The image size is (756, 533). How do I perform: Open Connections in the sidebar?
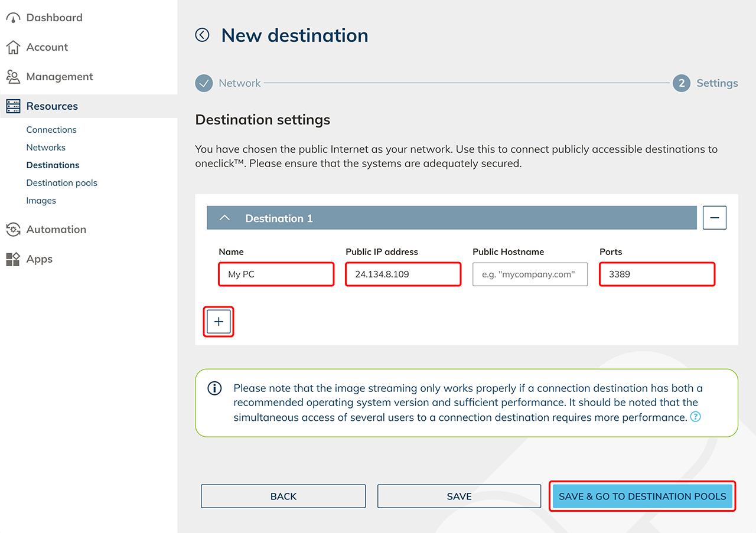(51, 130)
